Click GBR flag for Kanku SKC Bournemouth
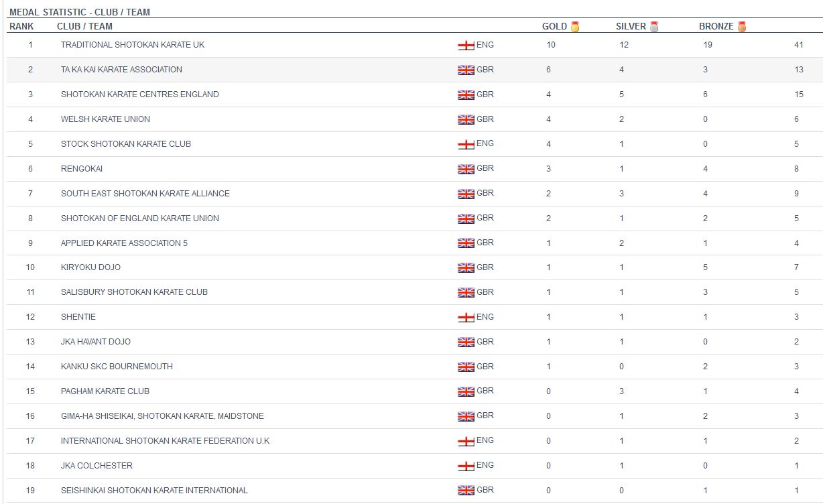The width and height of the screenshot is (823, 504). tap(466, 367)
